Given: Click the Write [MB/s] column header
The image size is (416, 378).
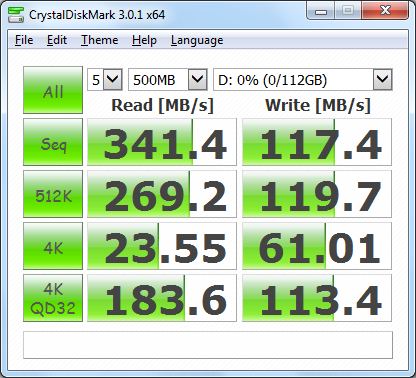Looking at the screenshot, I should coord(318,105).
